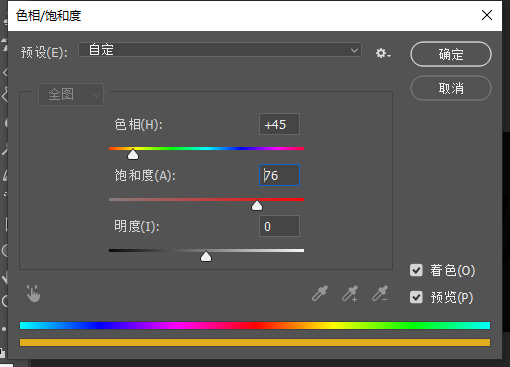The width and height of the screenshot is (510, 367).
Task: Toggle the 着色(O) colorize checkbox
Action: click(416, 270)
